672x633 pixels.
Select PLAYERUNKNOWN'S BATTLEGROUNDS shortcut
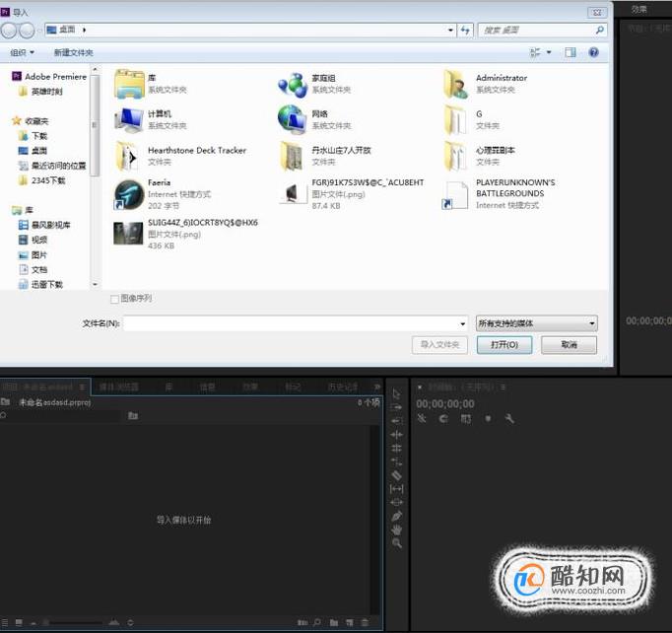[499, 194]
